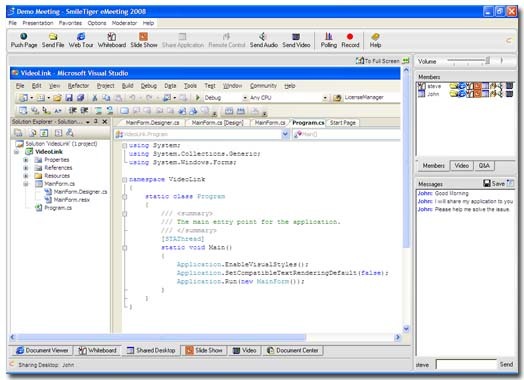Collapse the namespace VideoLink code block
The image size is (524, 380).
[x=124, y=179]
